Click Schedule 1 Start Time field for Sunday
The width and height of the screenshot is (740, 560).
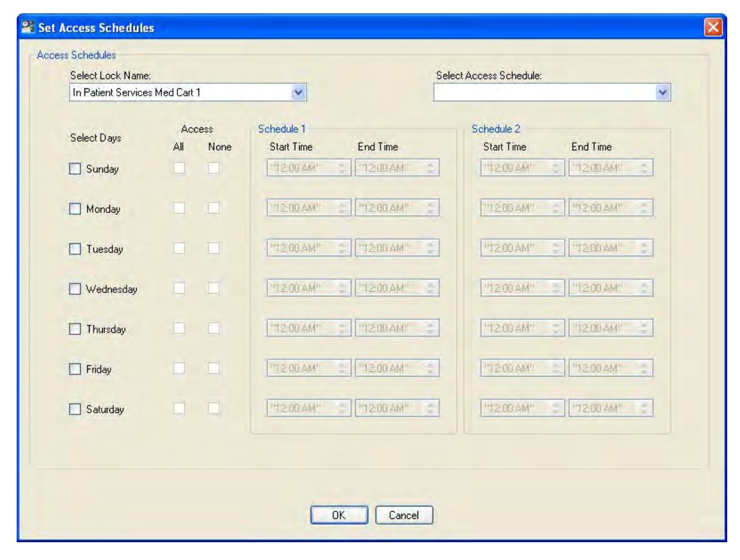coord(309,168)
